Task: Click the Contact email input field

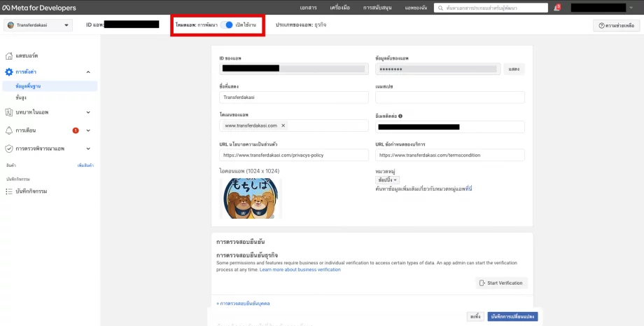Action: (450, 127)
